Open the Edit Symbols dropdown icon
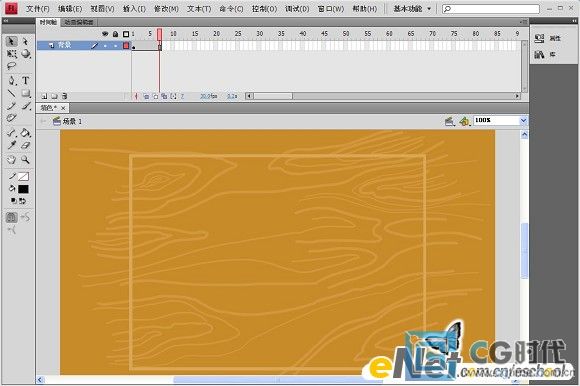580x386 pixels. click(465, 121)
